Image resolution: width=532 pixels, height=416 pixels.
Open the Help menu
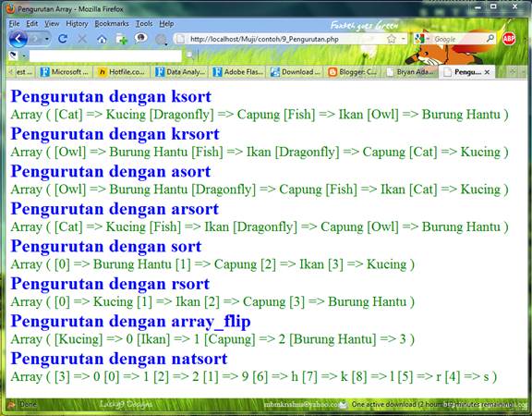click(166, 24)
